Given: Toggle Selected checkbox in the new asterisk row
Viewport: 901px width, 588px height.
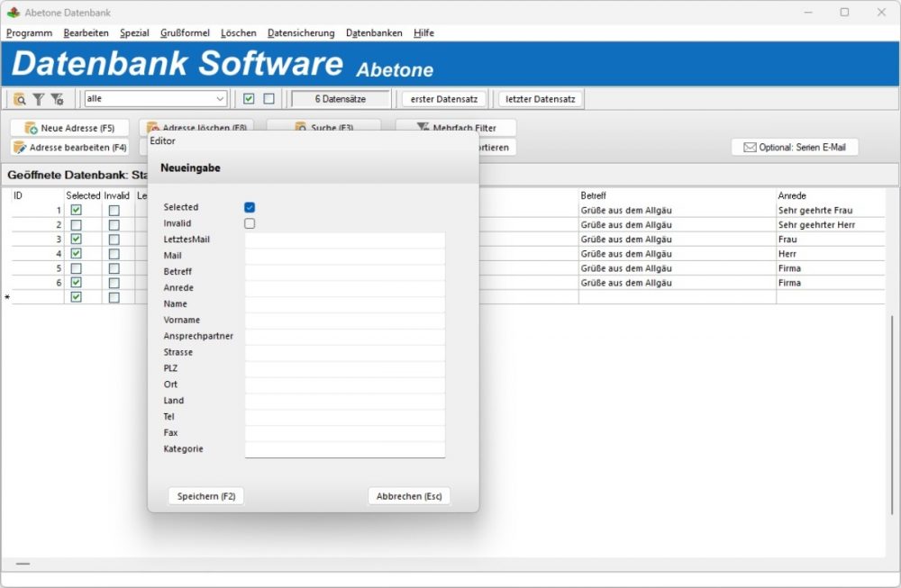Looking at the screenshot, I should click(x=76, y=297).
